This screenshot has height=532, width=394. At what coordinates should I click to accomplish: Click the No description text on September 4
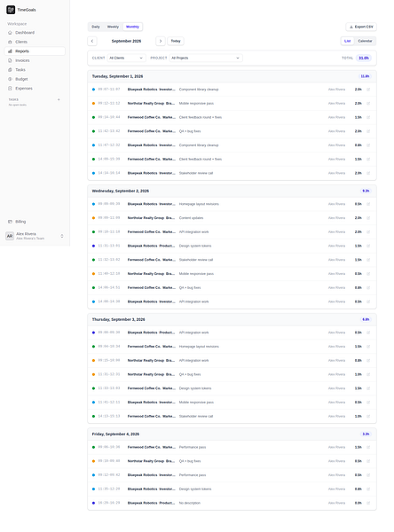tap(190, 503)
